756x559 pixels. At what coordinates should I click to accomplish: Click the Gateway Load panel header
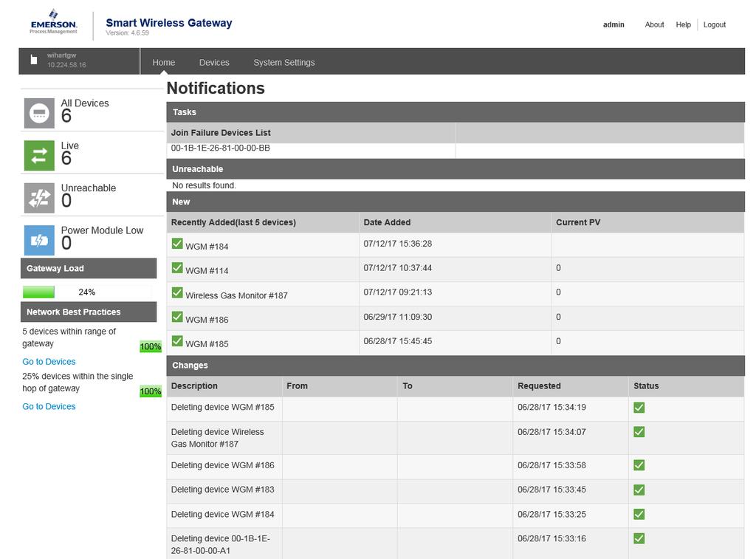(x=89, y=268)
